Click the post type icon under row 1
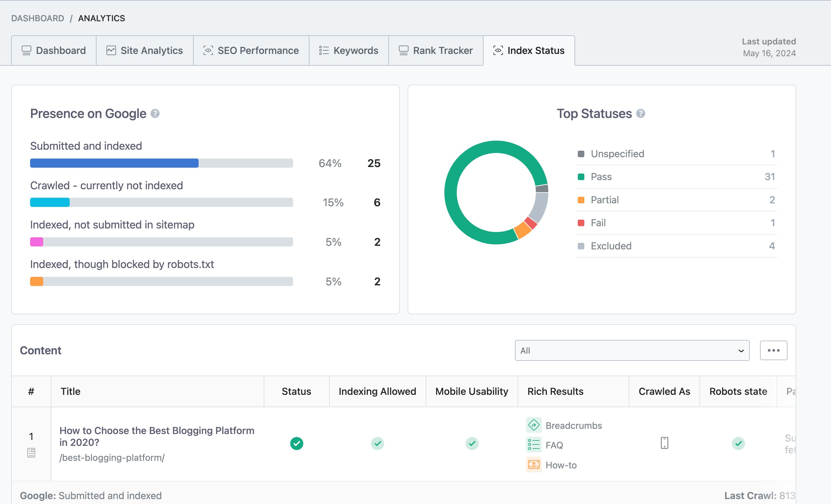Image resolution: width=831 pixels, height=504 pixels. [x=31, y=452]
